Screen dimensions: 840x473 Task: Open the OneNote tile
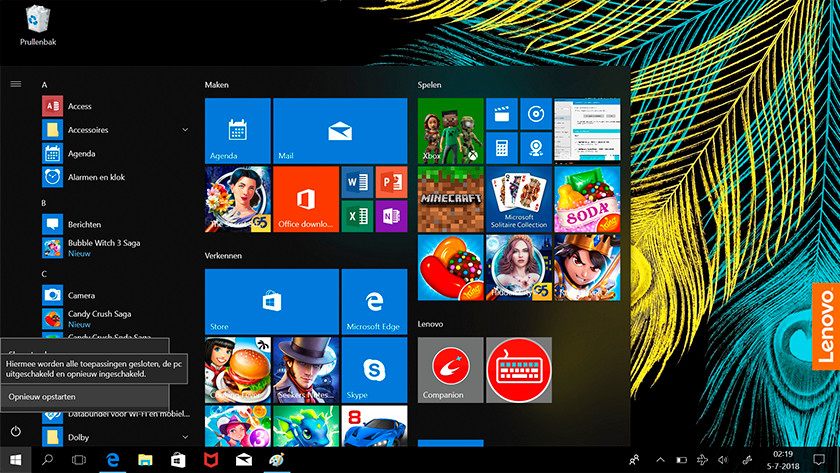click(x=391, y=216)
